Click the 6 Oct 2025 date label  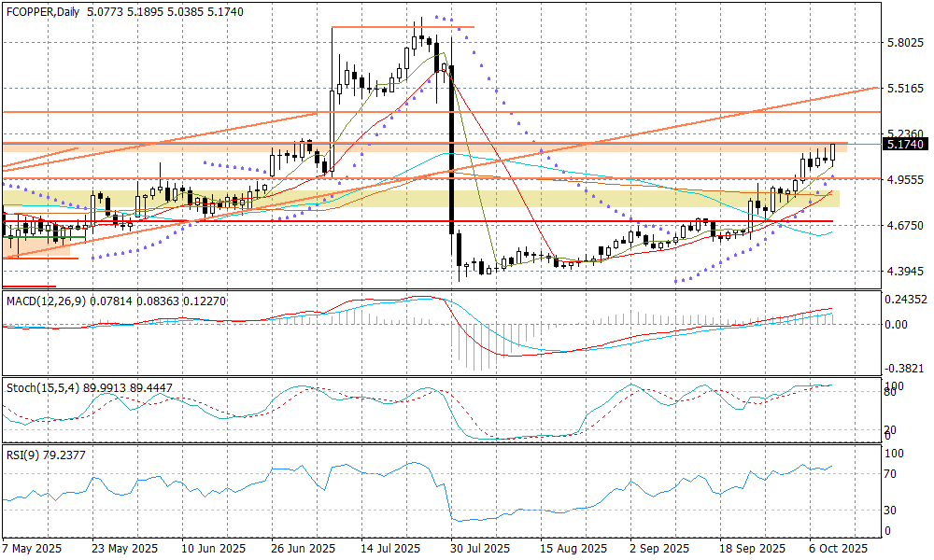838,548
